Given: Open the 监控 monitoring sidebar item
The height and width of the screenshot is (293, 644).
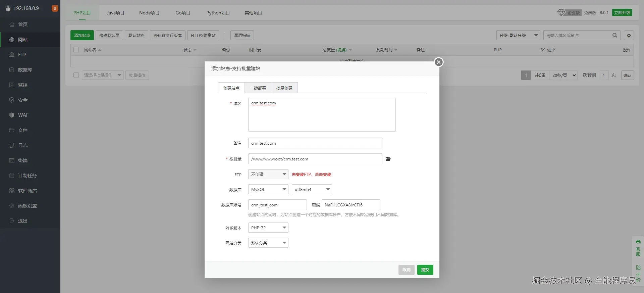Looking at the screenshot, I should coord(30,85).
